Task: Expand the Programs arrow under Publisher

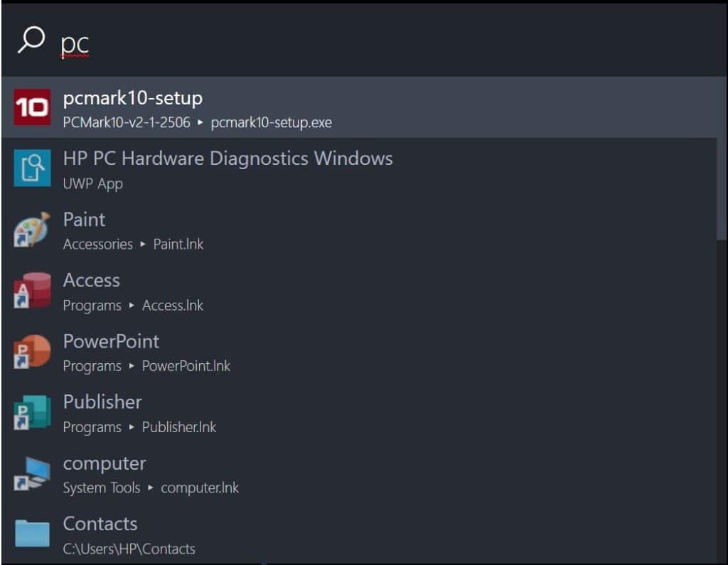Action: coord(132,427)
